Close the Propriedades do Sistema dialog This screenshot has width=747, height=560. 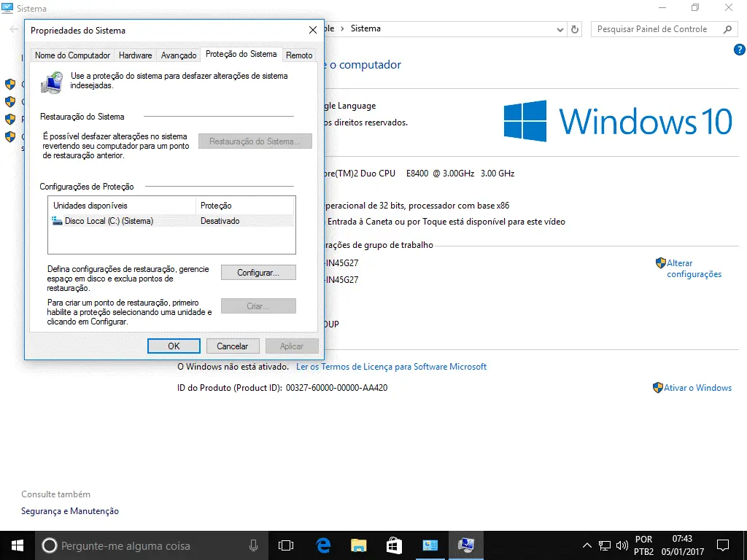[313, 30]
